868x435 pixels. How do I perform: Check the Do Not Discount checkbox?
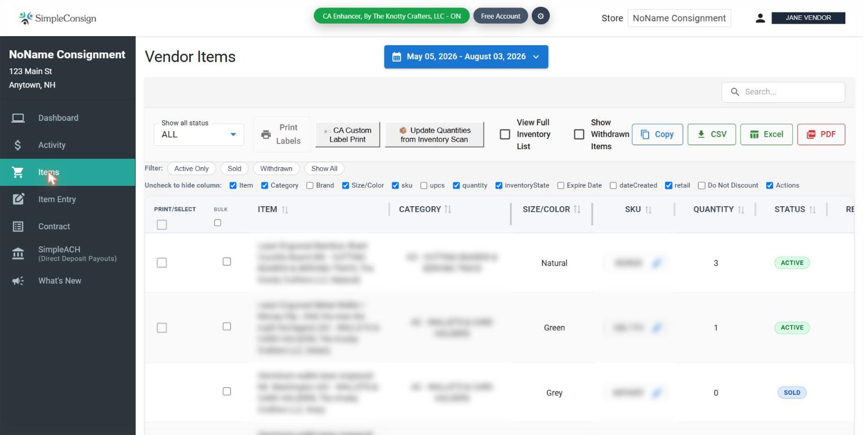pyautogui.click(x=701, y=185)
